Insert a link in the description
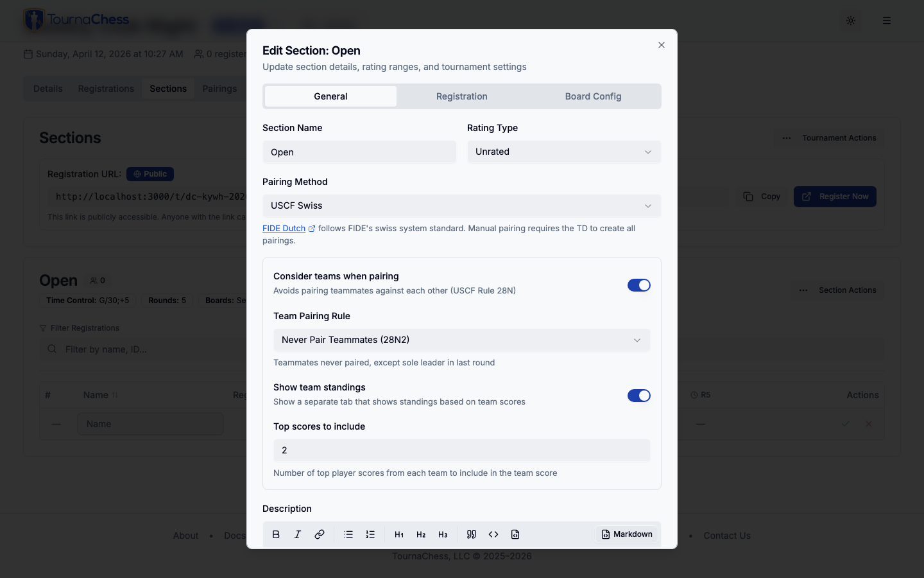The height and width of the screenshot is (578, 924). click(320, 534)
